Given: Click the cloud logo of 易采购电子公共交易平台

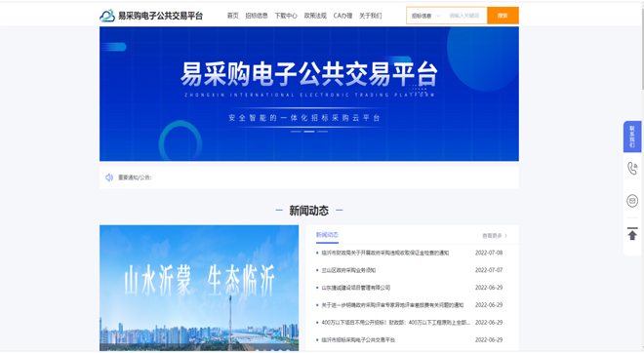Looking at the screenshot, I should [107, 16].
